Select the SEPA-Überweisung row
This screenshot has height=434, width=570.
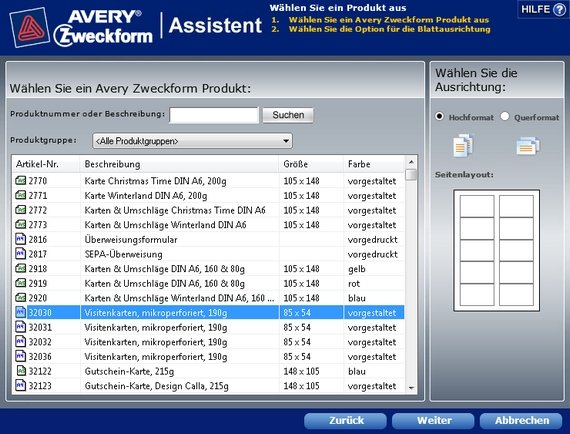208,254
